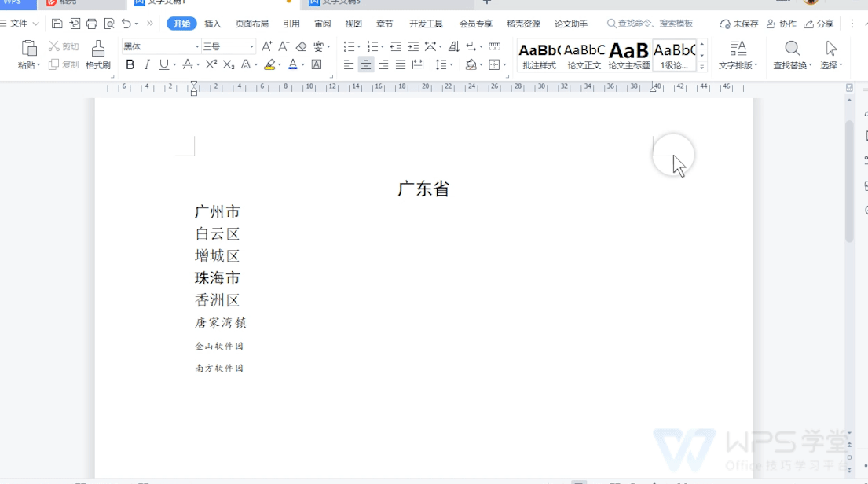Open the highlight color tool
This screenshot has height=484, width=868.
point(269,64)
